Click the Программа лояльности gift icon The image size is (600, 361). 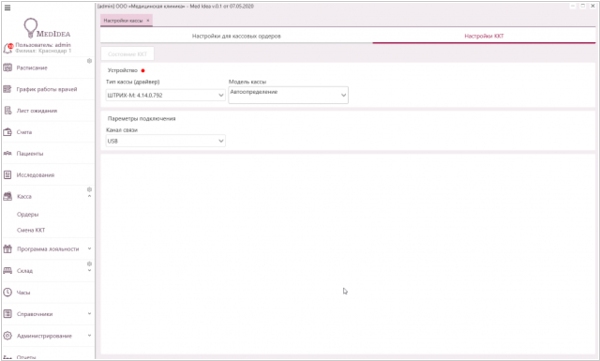point(8,249)
